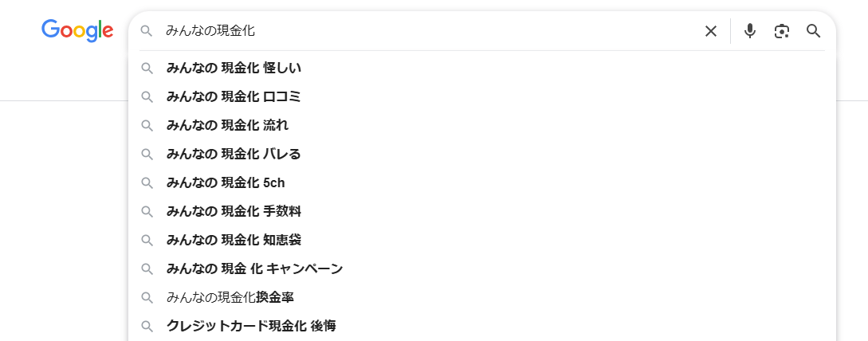Click the Google logo

click(77, 31)
